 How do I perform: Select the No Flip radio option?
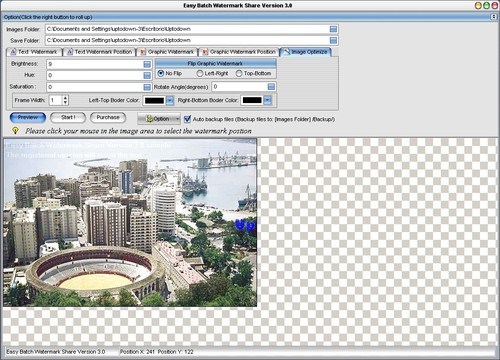tap(169, 73)
